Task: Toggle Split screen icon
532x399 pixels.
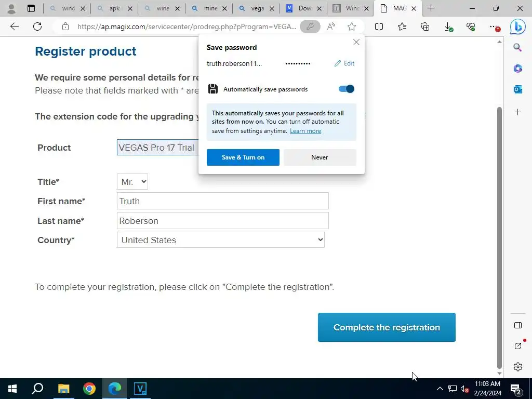Action: click(379, 26)
